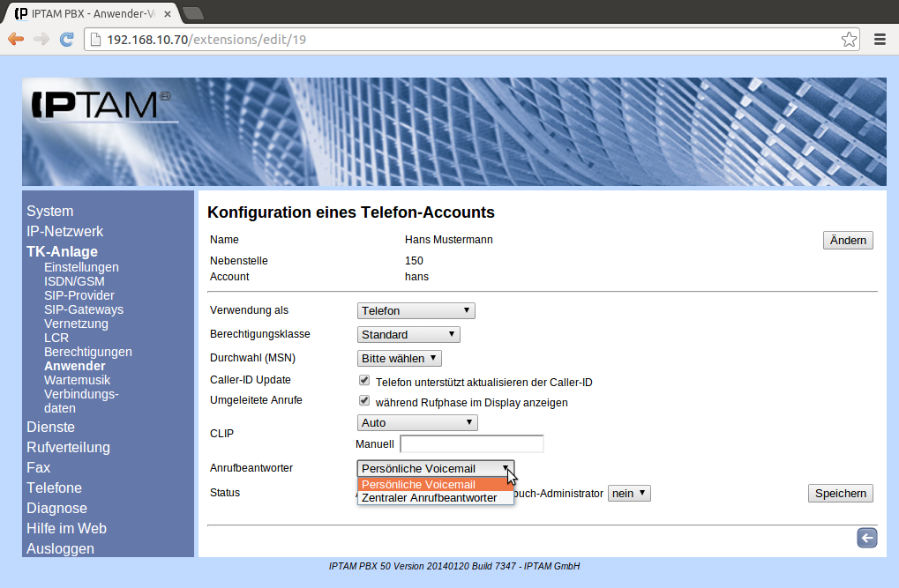Click the Ändern button next to Name

coord(847,241)
